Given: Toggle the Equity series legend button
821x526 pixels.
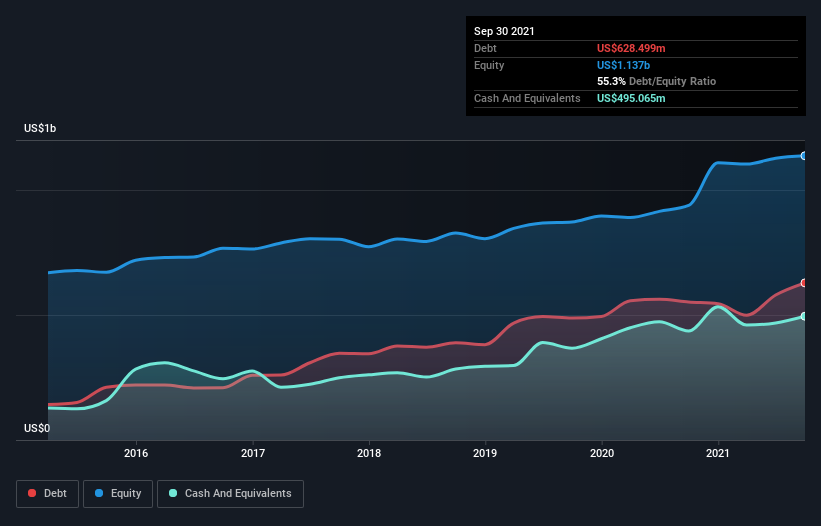Looking at the screenshot, I should [118, 494].
